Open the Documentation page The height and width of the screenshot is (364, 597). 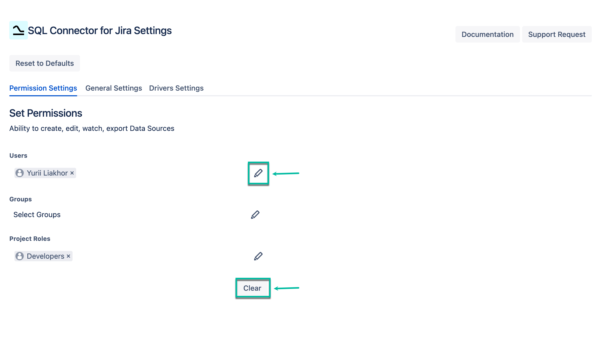[488, 34]
